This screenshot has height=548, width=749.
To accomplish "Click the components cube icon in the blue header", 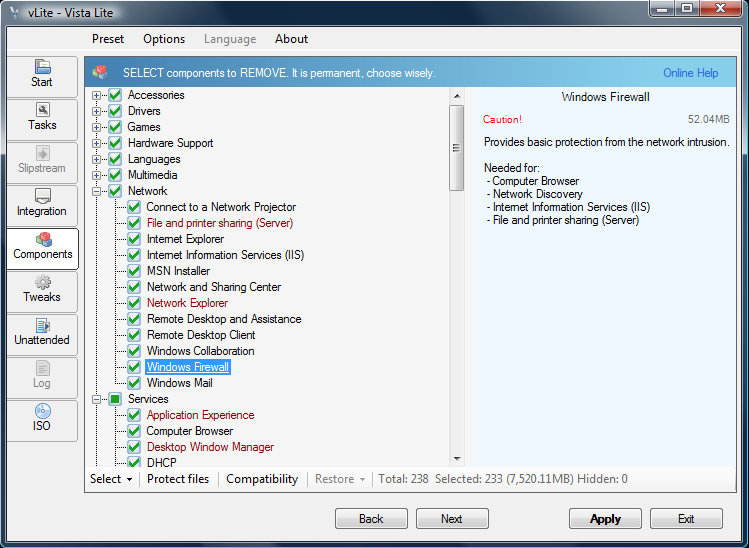I will coord(100,73).
